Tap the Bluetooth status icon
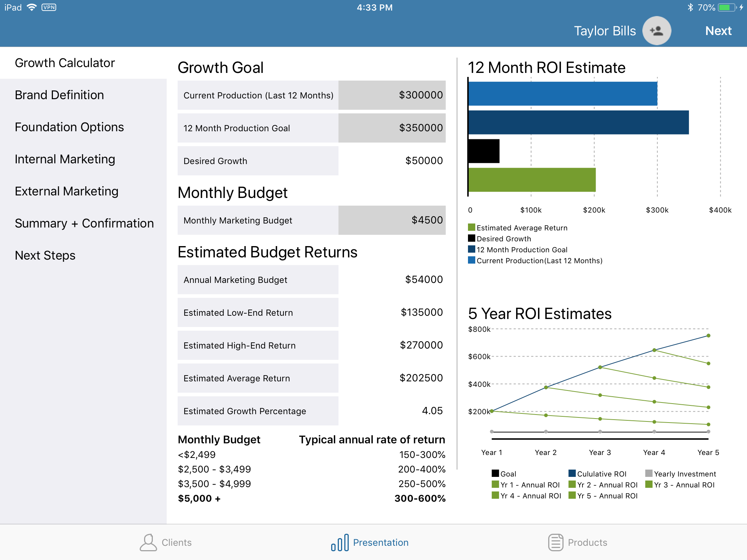This screenshot has height=560, width=747. (690, 7)
